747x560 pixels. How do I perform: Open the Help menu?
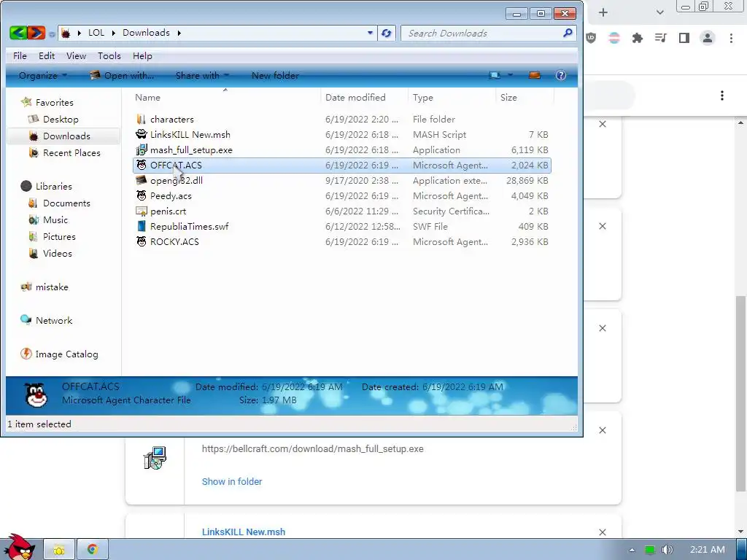coord(142,55)
